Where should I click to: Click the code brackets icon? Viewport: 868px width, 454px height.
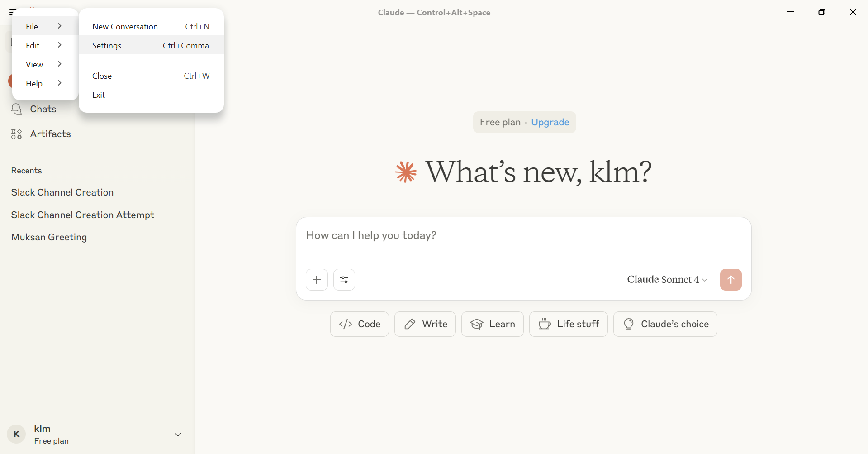pos(346,324)
